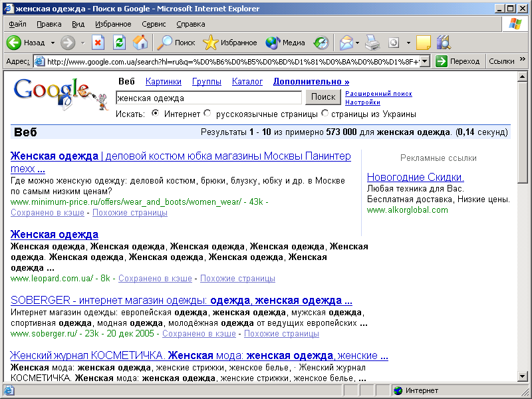The image size is (532, 399).
Task: Click the Google Поиск search button
Action: (x=323, y=97)
